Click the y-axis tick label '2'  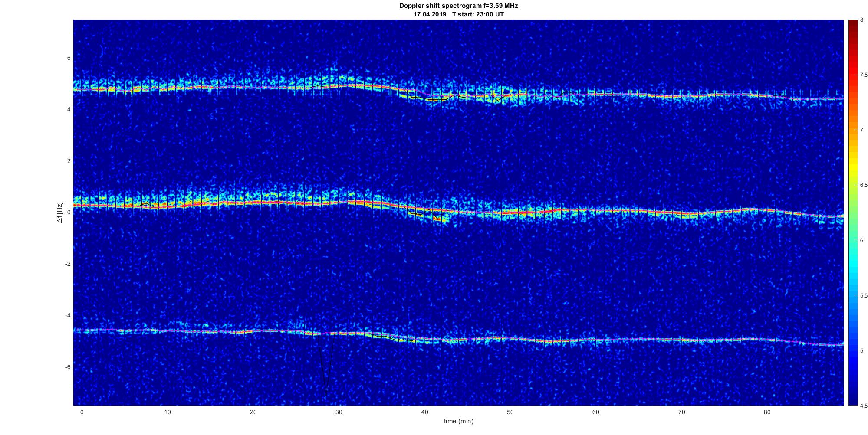[69, 161]
